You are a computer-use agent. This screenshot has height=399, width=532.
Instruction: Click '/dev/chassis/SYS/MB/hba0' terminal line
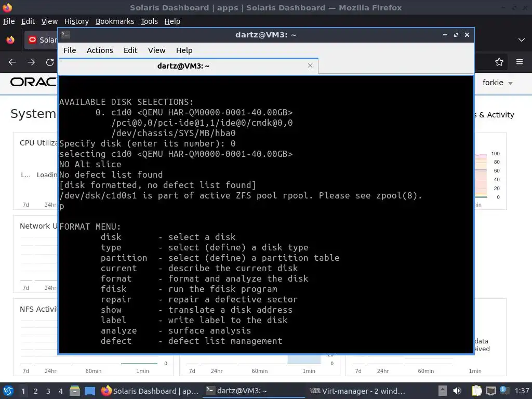click(174, 133)
